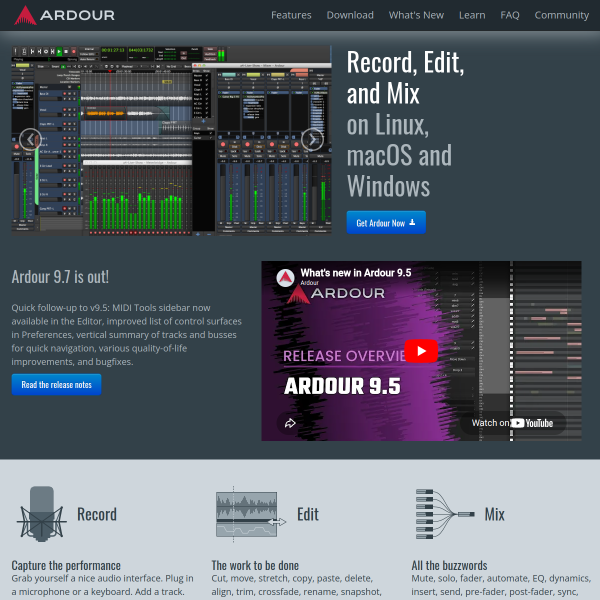
Task: Go to What's New page
Action: point(416,15)
